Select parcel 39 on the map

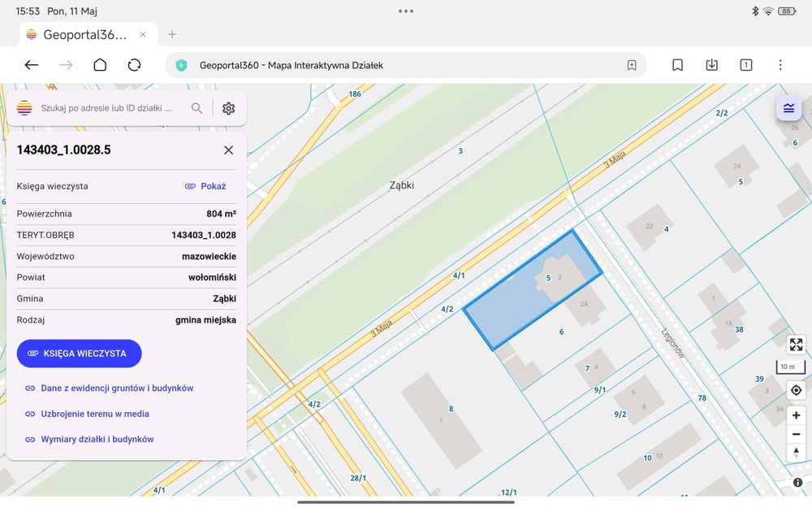click(x=759, y=379)
